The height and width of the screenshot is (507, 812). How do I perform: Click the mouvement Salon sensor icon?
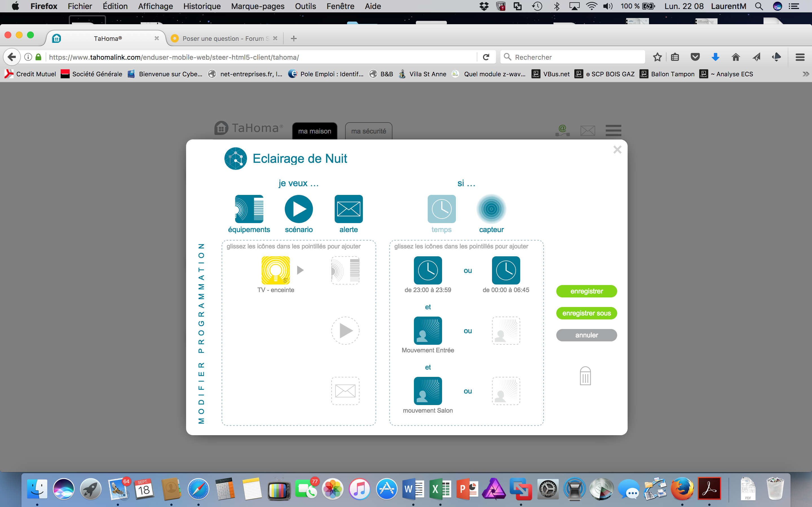[x=427, y=391]
